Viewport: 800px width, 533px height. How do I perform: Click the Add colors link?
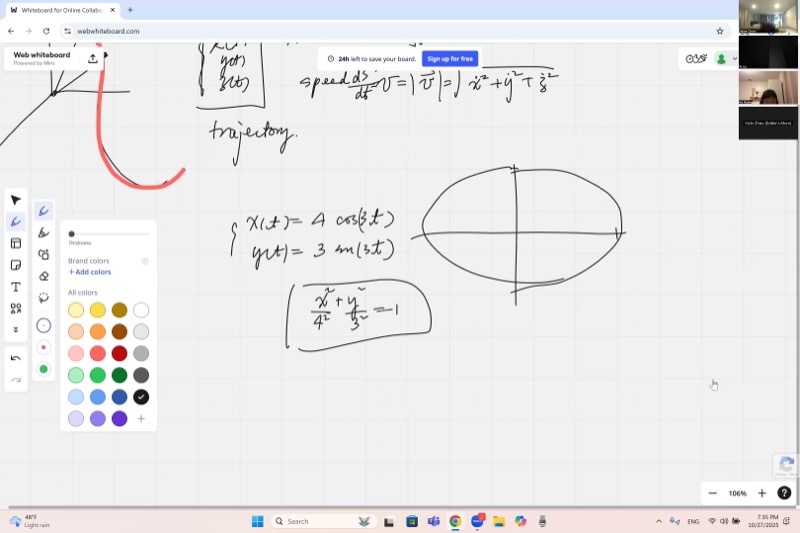(x=90, y=272)
